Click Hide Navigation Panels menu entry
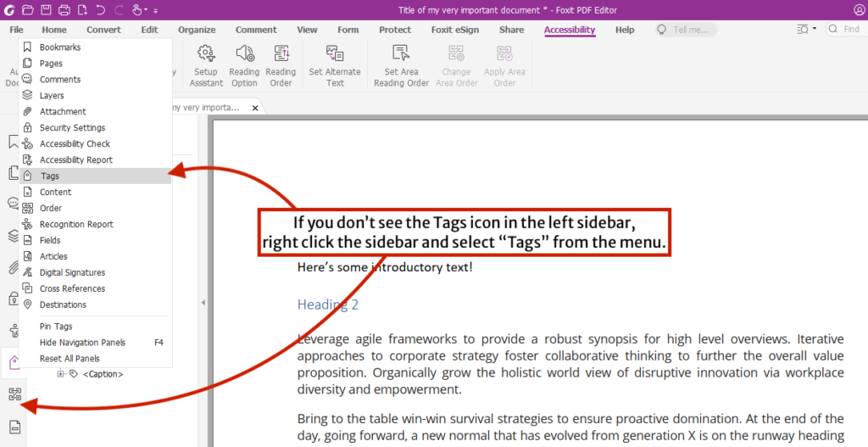The image size is (868, 447). [82, 343]
